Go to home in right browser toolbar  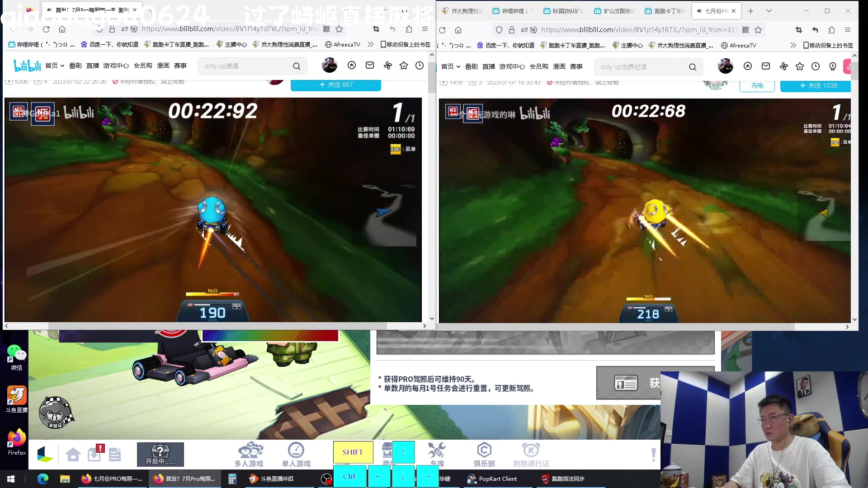(458, 30)
